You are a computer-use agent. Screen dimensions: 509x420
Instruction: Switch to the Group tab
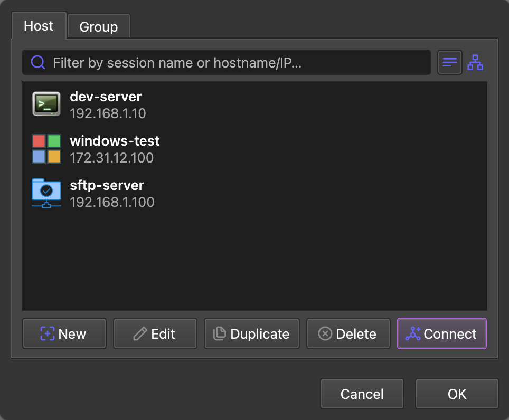99,26
